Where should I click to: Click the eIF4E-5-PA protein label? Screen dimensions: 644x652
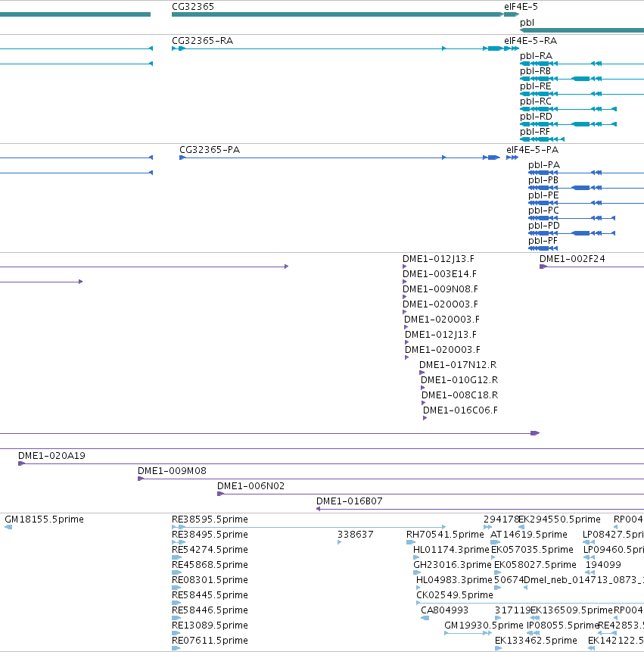[532, 150]
